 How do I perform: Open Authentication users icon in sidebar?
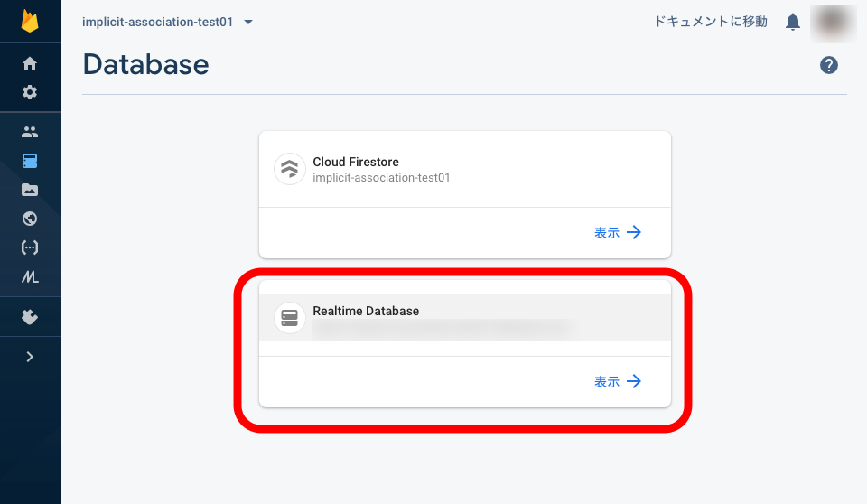coord(30,132)
